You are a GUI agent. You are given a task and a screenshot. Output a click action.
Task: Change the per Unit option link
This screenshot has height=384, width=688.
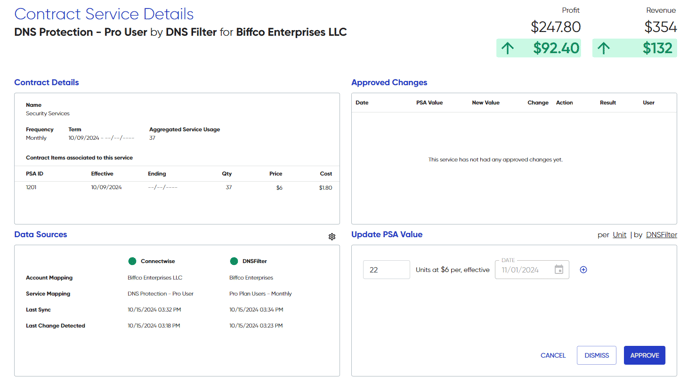click(619, 235)
